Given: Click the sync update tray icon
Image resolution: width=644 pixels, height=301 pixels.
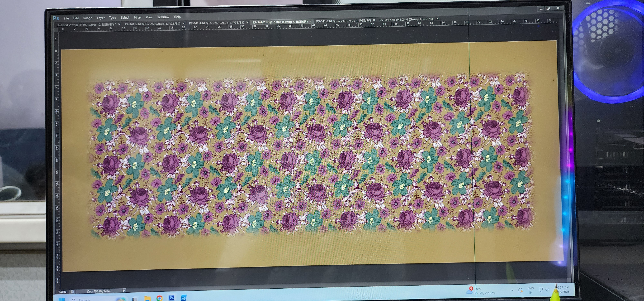Looking at the screenshot, I should click(521, 290).
